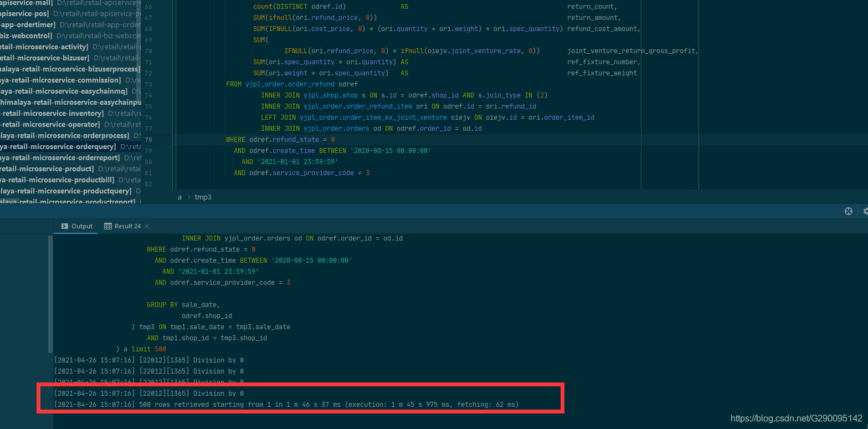Click 'a limit 500' line in output
The image size is (868, 429).
[141, 349]
